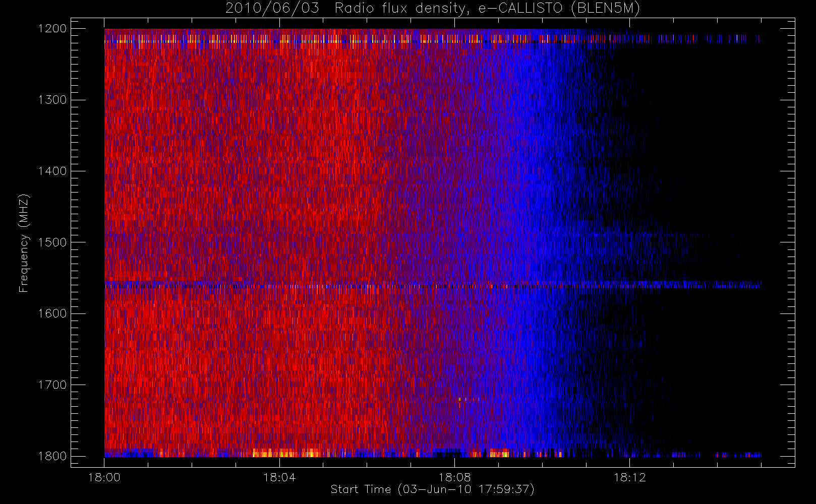
Task: Click the 18:12 time tick label
Action: (629, 477)
